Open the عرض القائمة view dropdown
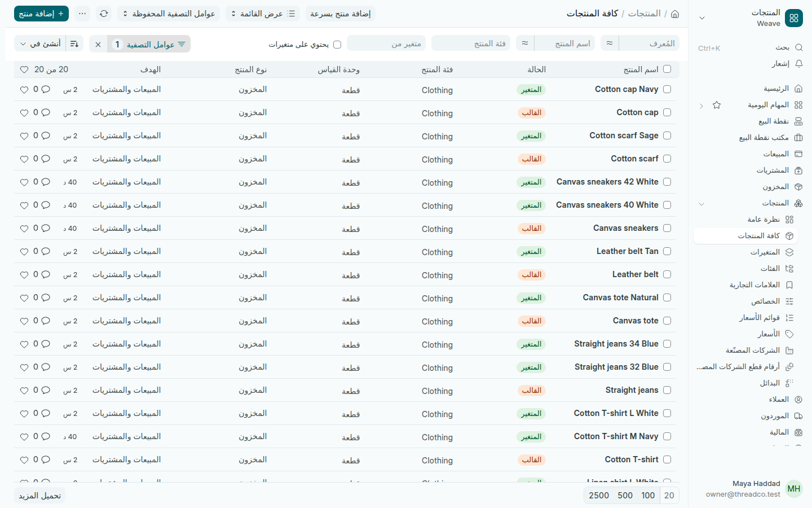Image resolution: width=812 pixels, height=508 pixels. tap(263, 14)
